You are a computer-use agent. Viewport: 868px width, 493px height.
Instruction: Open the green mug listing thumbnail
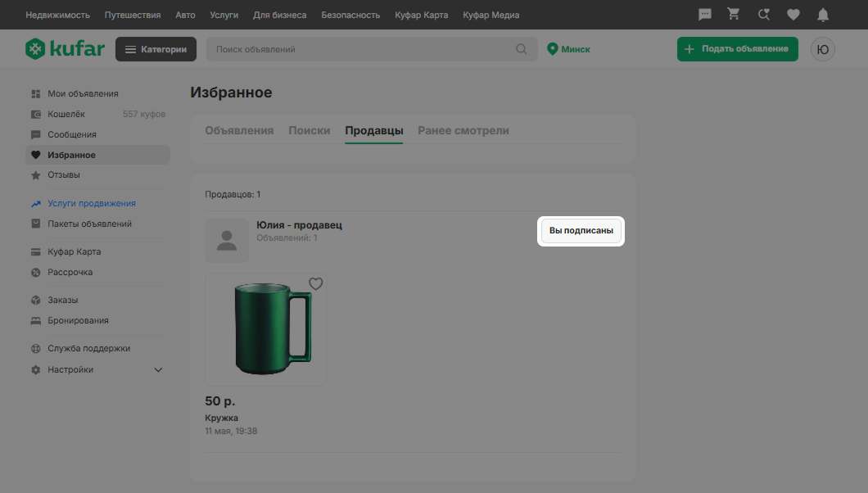266,329
